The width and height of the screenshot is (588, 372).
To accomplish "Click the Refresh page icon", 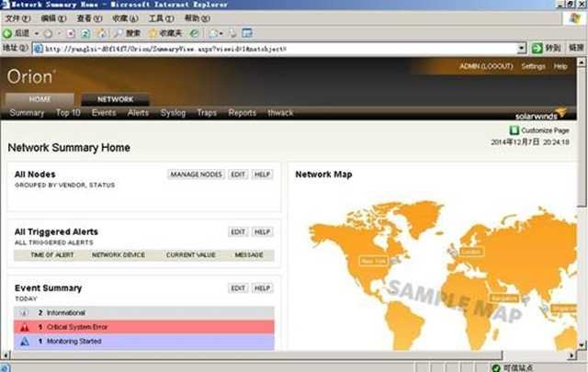I will click(85, 34).
